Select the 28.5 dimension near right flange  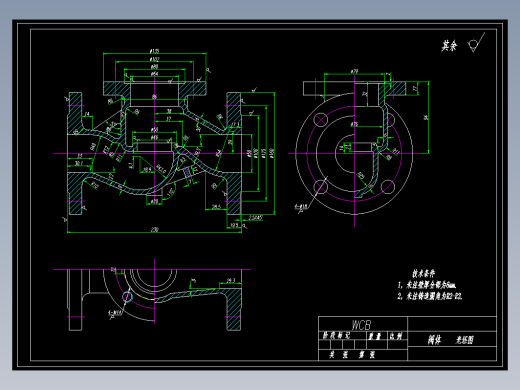point(216,207)
